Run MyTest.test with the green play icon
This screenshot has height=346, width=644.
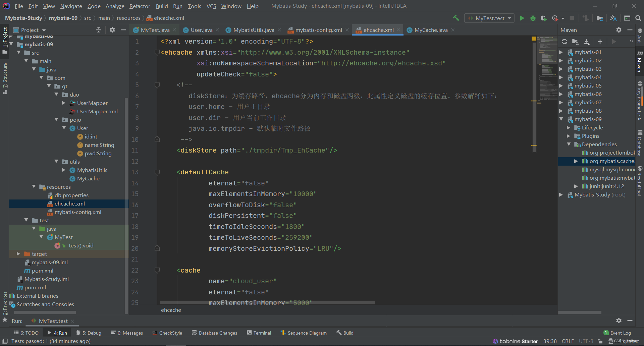tap(522, 18)
